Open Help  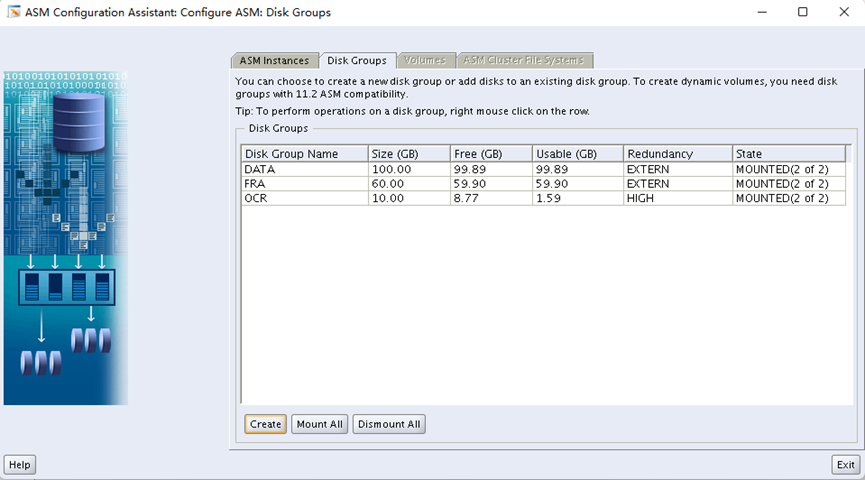(x=20, y=465)
